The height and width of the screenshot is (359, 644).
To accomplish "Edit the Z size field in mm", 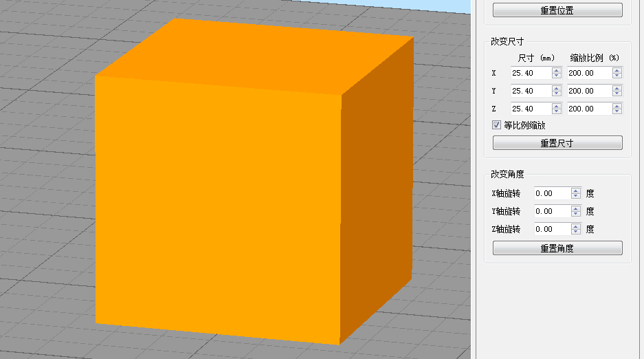I will (x=531, y=109).
